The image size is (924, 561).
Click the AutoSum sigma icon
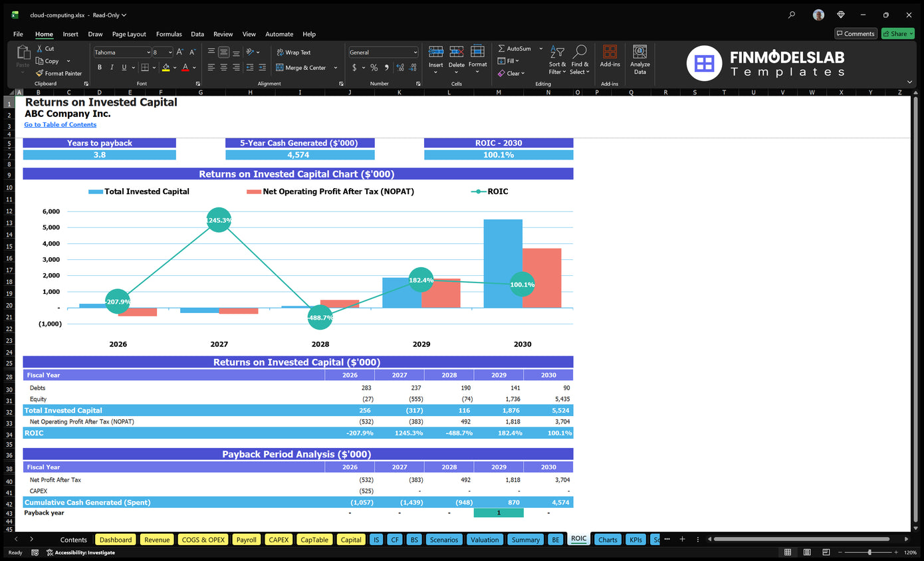(502, 49)
